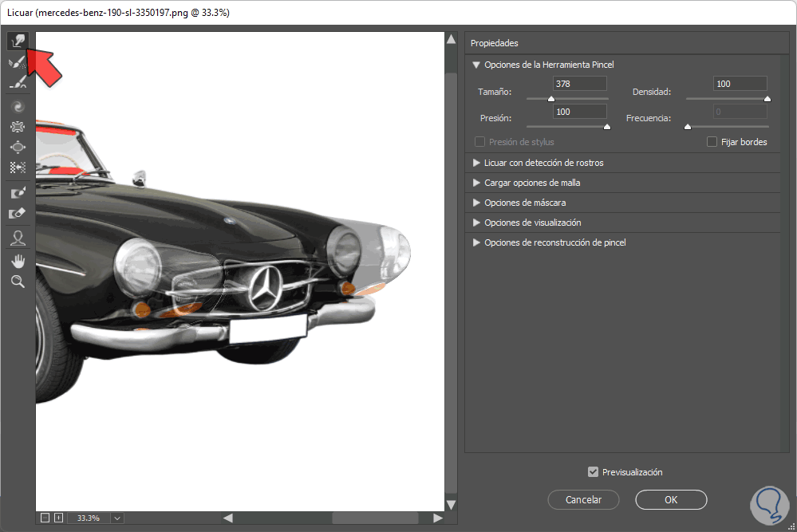Select the Pucker tool

click(x=18, y=127)
